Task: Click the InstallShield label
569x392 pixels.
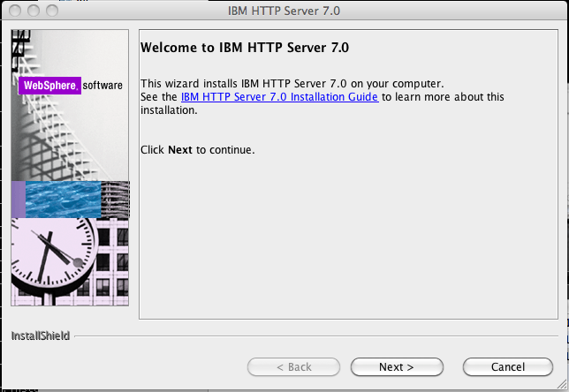Action: tap(40, 336)
